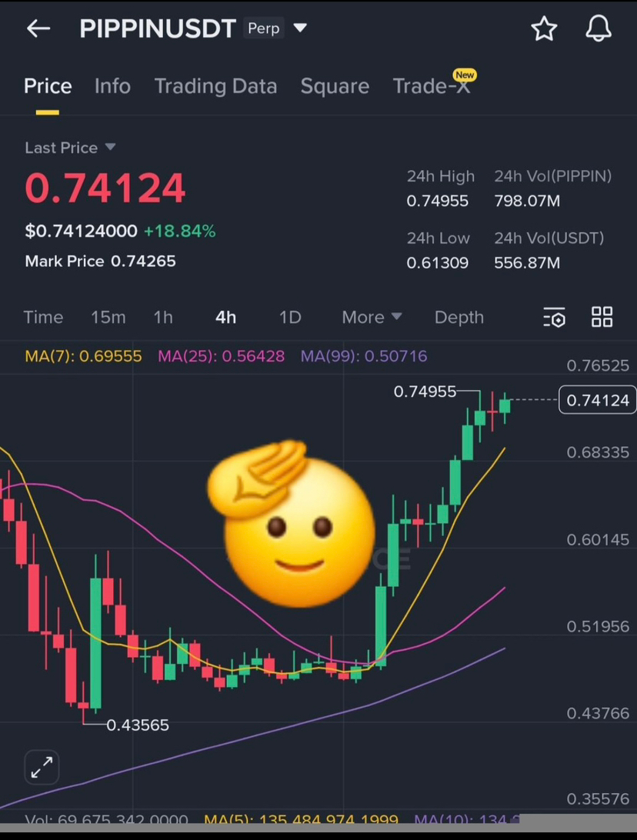Open price alerts bell icon
Viewport: 637px width, 840px height.
[598, 28]
